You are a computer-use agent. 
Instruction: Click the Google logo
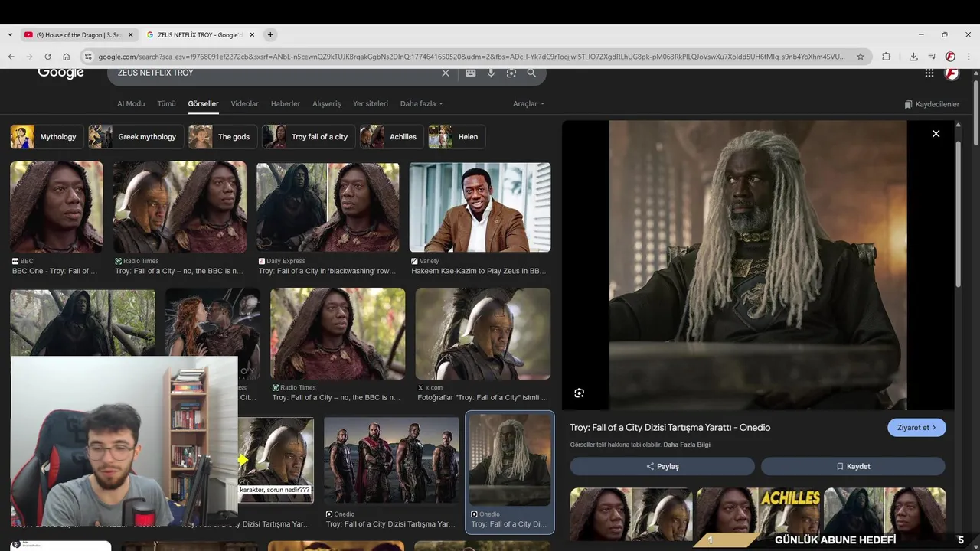click(x=61, y=73)
